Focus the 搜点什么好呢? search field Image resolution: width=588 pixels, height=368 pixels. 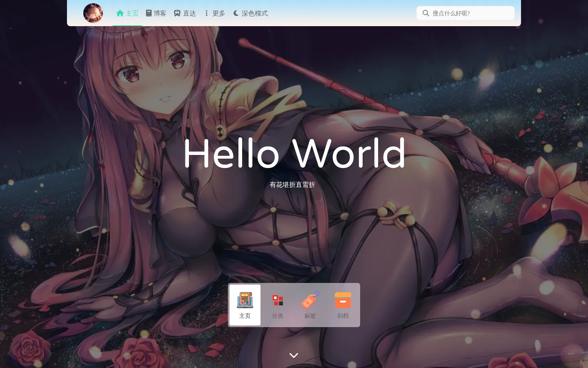pyautogui.click(x=465, y=13)
